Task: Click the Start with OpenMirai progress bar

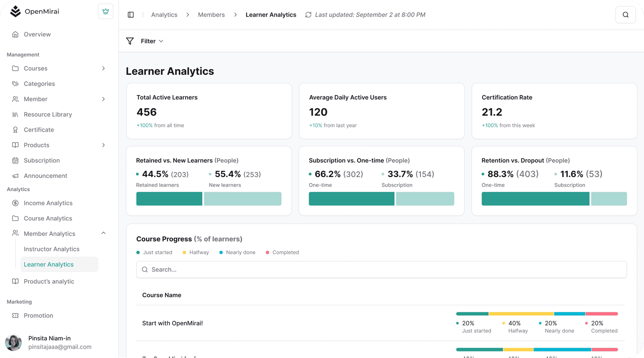Action: click(537, 314)
